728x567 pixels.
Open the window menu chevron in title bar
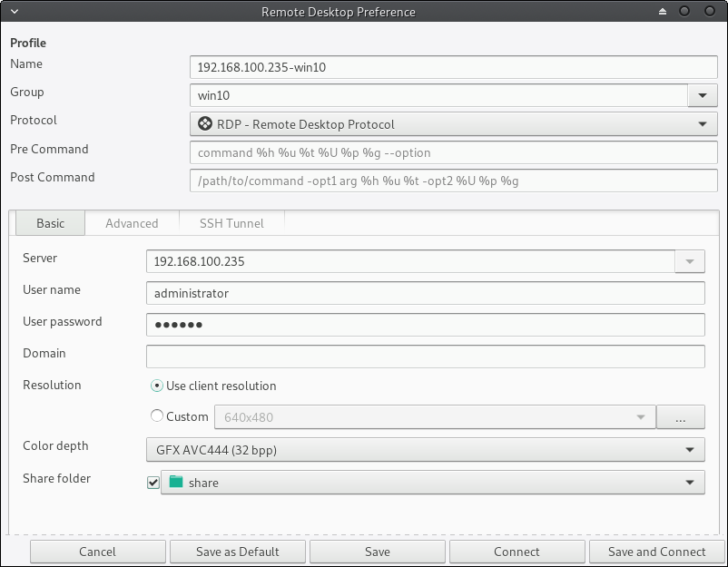click(x=15, y=11)
